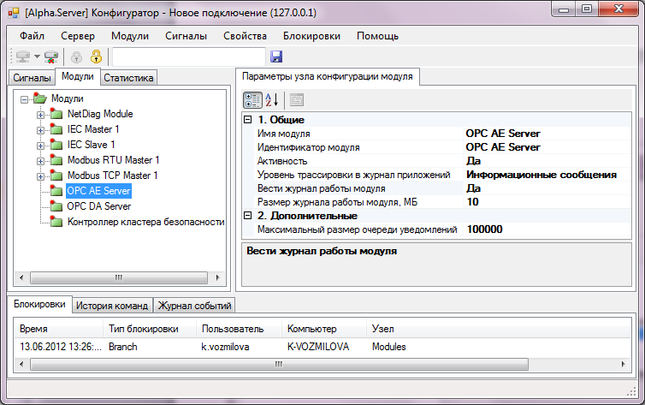Open the Файл menu
645x405 pixels.
(32, 36)
